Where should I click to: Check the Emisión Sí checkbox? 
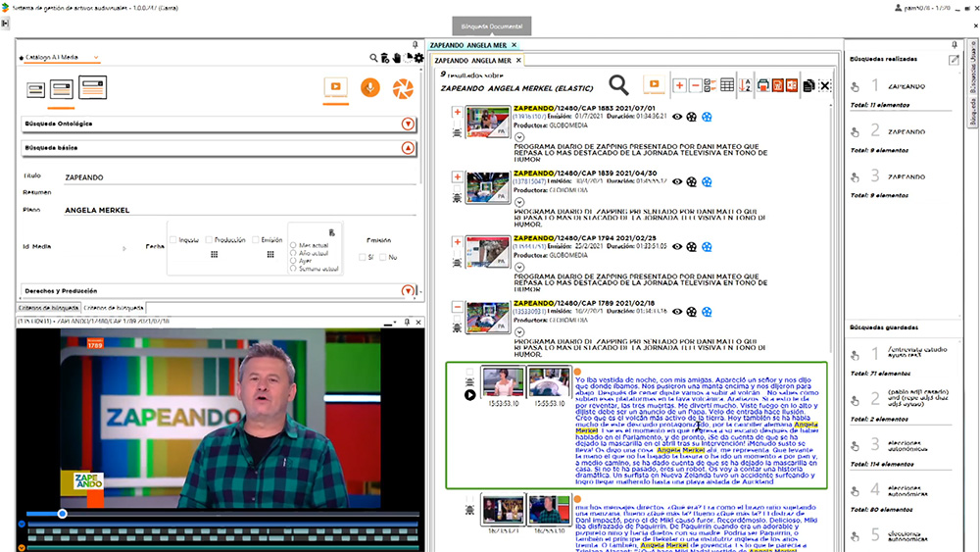point(363,257)
